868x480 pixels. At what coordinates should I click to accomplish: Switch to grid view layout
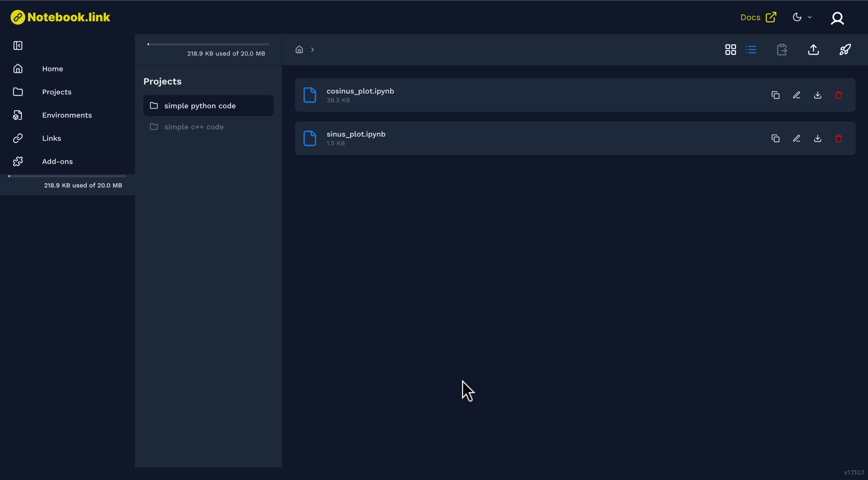(731, 49)
